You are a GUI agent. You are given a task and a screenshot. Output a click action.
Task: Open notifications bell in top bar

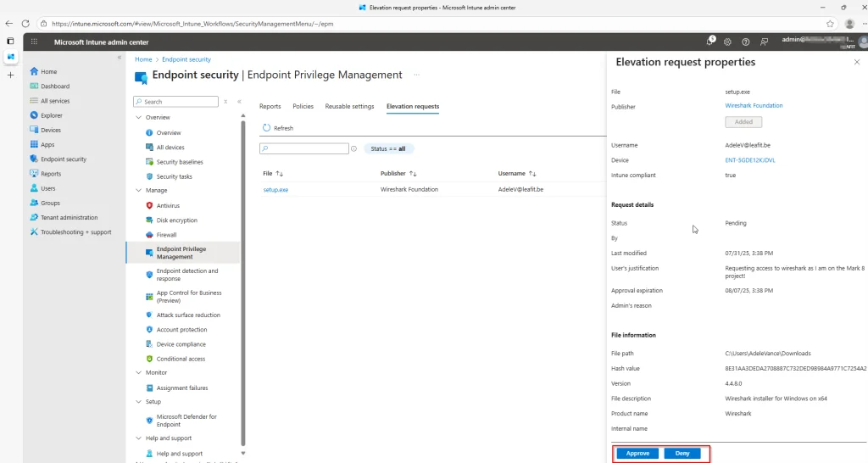[709, 42]
